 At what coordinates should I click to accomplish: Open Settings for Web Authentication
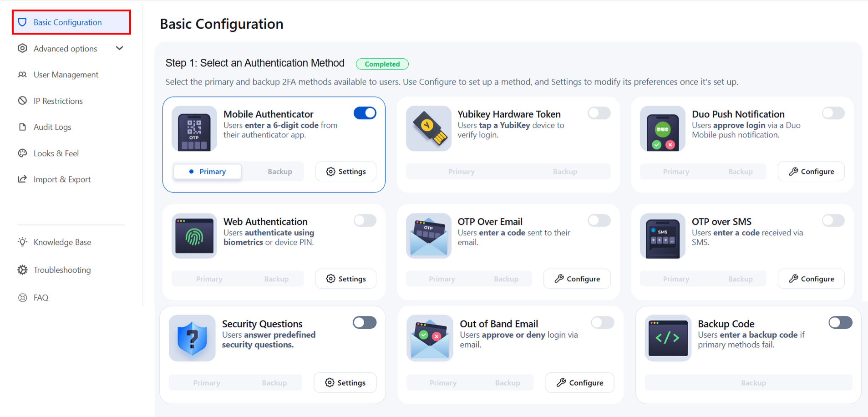point(345,279)
